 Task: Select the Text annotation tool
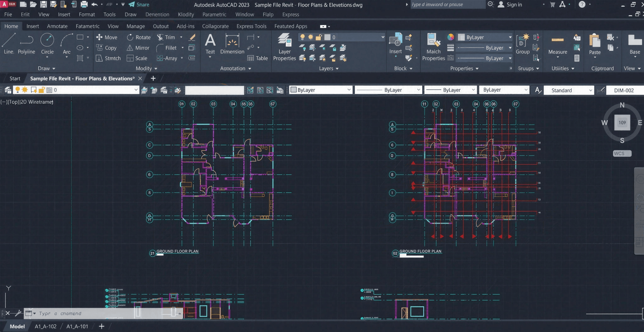(x=210, y=43)
